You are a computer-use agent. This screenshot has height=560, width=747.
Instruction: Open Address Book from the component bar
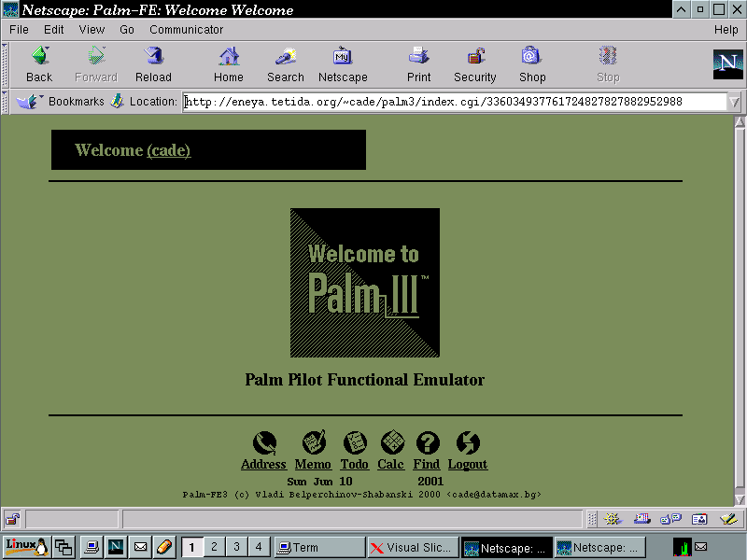[699, 519]
